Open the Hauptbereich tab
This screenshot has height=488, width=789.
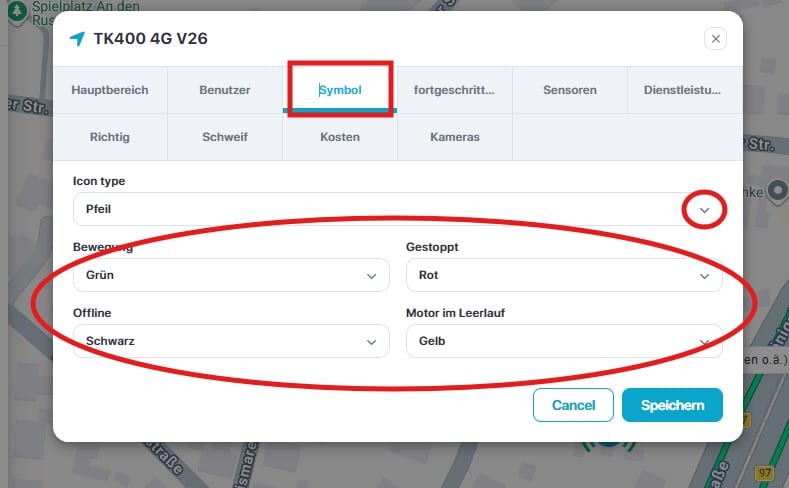pos(110,90)
